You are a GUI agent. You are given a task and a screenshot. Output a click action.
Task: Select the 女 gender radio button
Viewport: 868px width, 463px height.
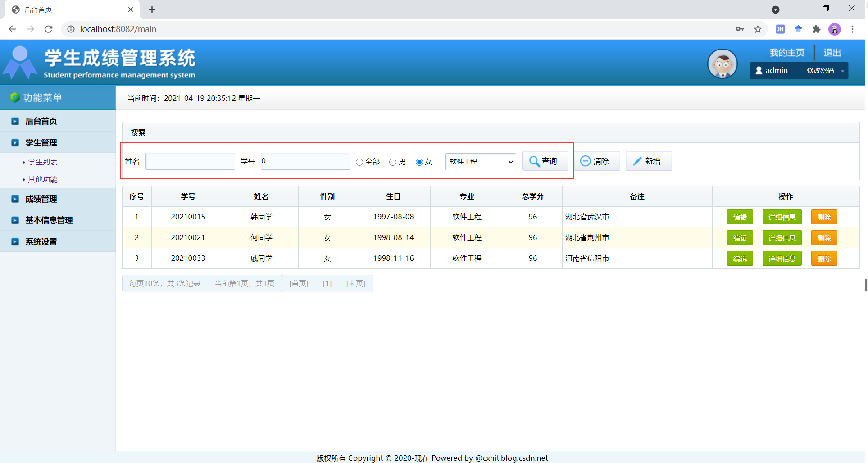pos(419,162)
